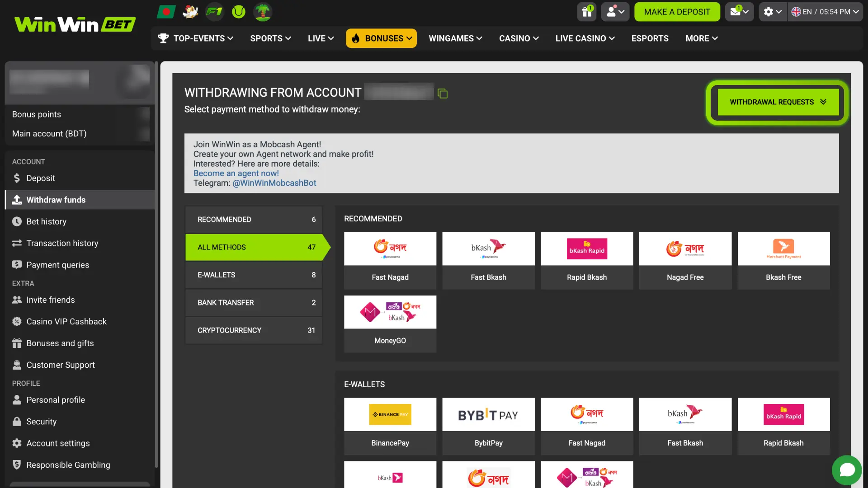Expand the Bonuses menu
The width and height of the screenshot is (868, 488).
(381, 38)
